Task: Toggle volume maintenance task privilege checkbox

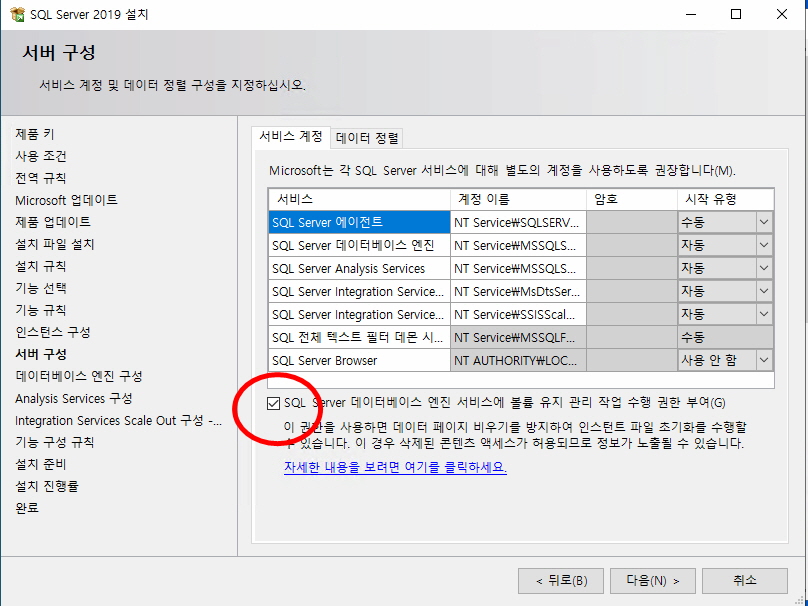Action: pyautogui.click(x=273, y=403)
